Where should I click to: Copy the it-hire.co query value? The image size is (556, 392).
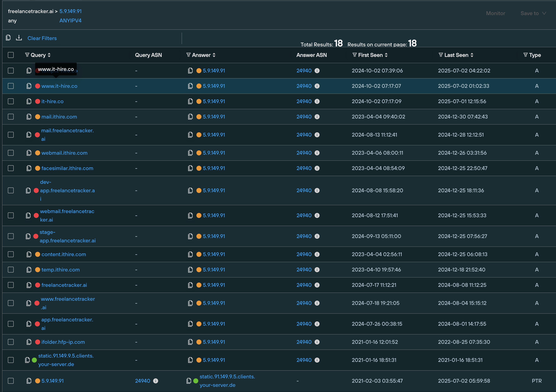pyautogui.click(x=29, y=101)
